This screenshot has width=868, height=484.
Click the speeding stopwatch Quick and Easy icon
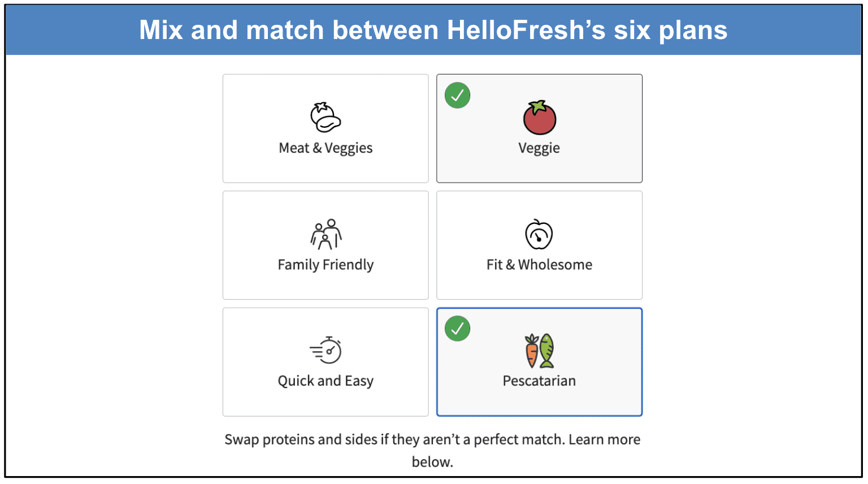click(325, 351)
